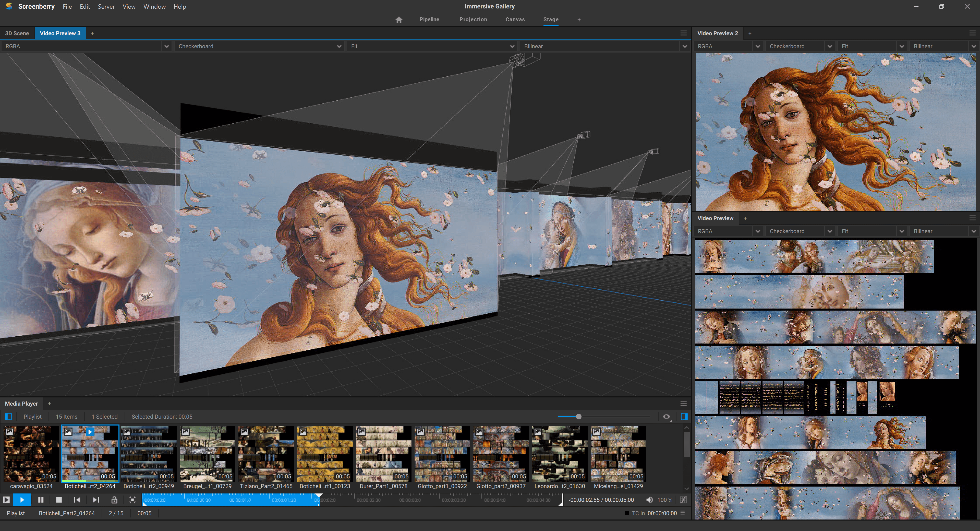
Task: Toggle the left sidebar panel in Media Player
Action: coord(8,416)
